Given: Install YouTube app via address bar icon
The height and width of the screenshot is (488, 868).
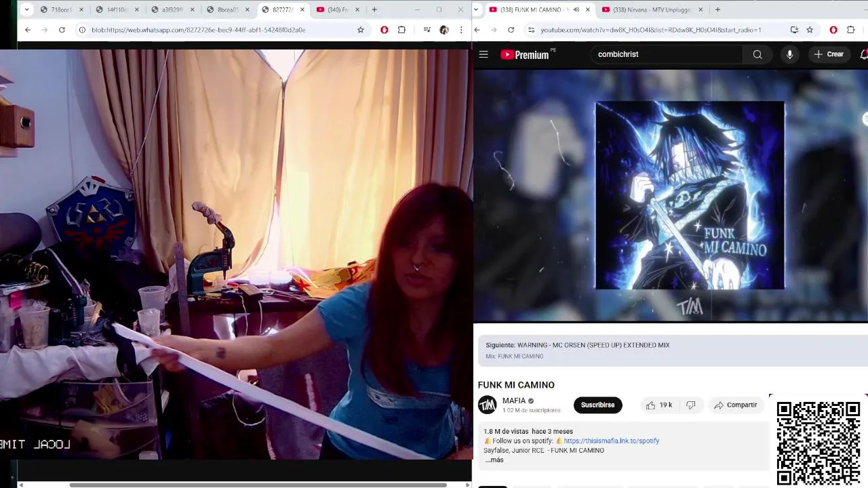Looking at the screenshot, I should [x=794, y=30].
